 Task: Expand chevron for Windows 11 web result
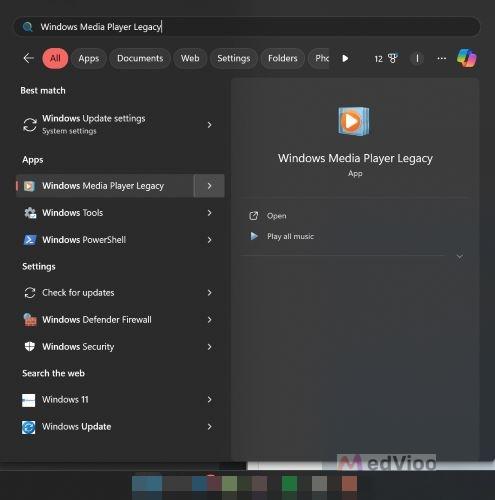209,400
